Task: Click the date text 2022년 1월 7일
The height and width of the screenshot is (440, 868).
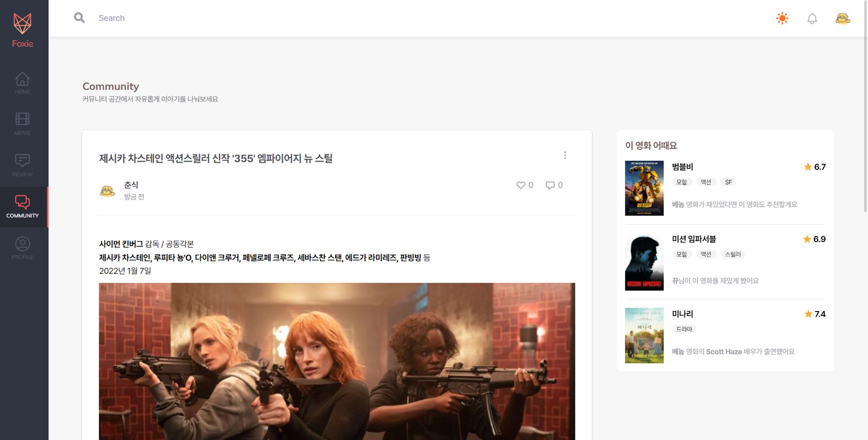Action: pyautogui.click(x=125, y=271)
